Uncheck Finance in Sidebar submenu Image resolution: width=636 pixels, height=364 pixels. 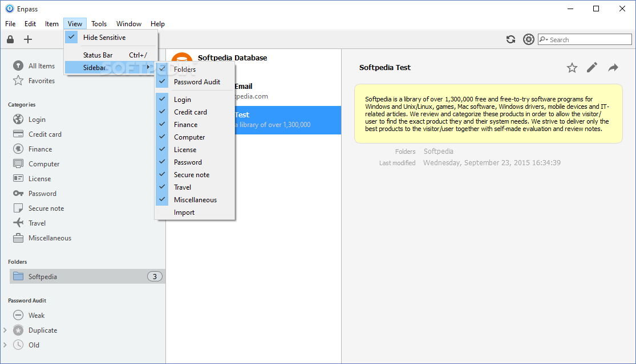click(x=195, y=124)
